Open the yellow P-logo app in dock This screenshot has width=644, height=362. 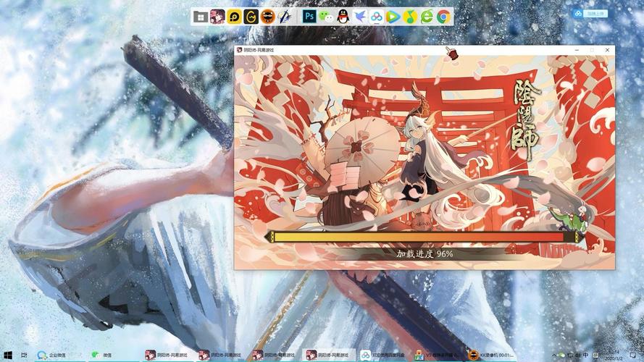tap(234, 17)
